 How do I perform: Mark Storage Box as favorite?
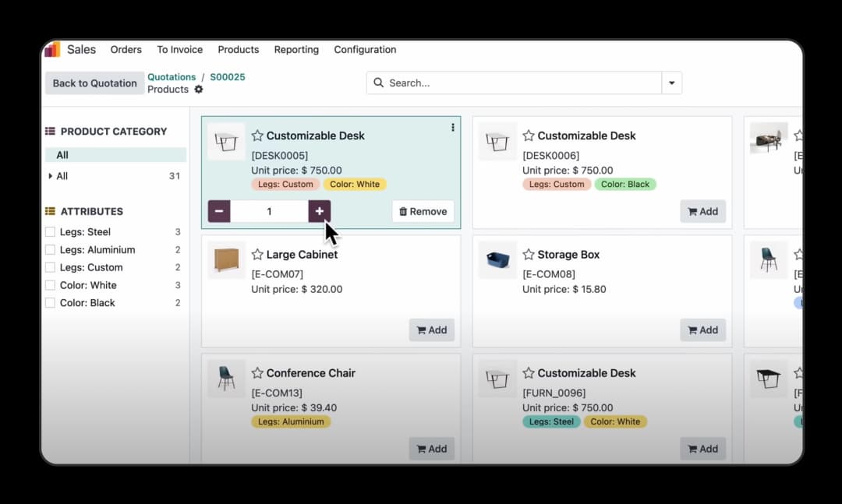click(529, 255)
